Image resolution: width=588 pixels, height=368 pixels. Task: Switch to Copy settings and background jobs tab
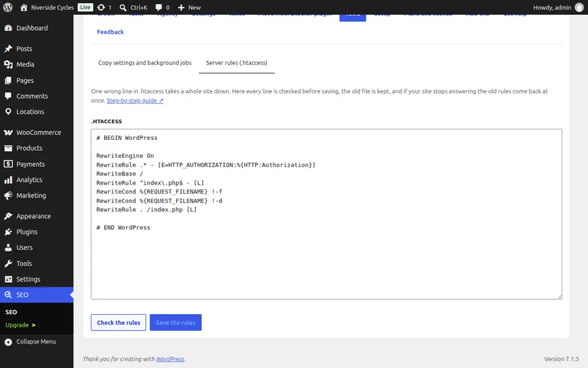145,63
